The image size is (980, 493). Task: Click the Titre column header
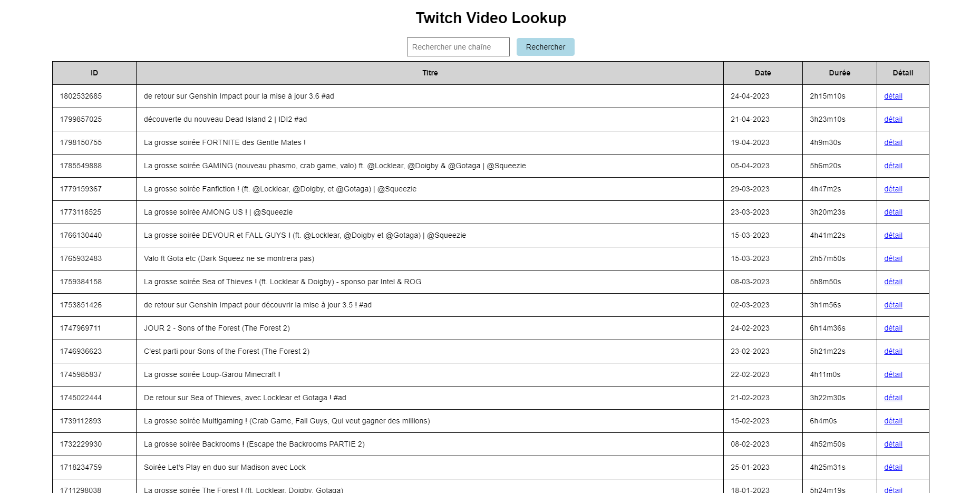tap(430, 73)
